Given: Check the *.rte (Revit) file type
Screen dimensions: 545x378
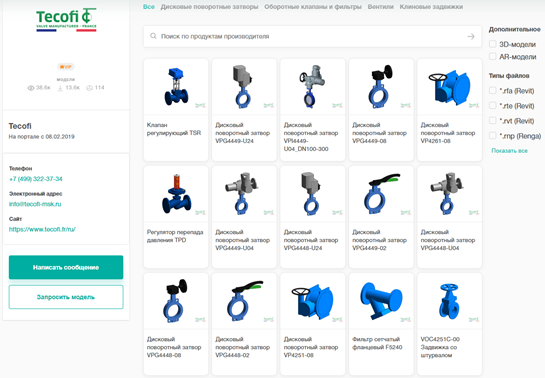Looking at the screenshot, I should coord(492,105).
